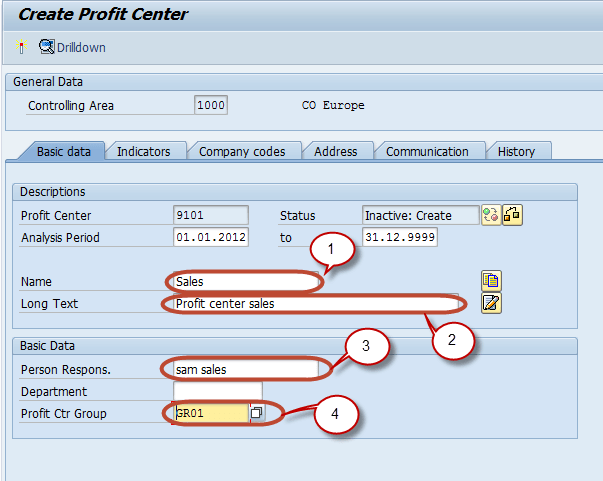Click the copy icon beside the Name field
603x481 pixels.
coord(491,281)
